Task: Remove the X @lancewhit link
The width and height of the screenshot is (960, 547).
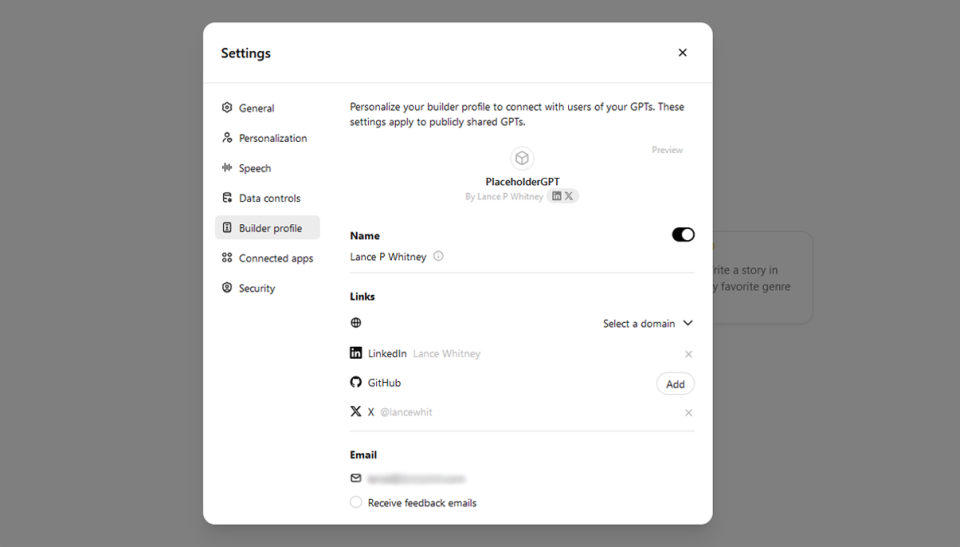Action: click(x=688, y=413)
